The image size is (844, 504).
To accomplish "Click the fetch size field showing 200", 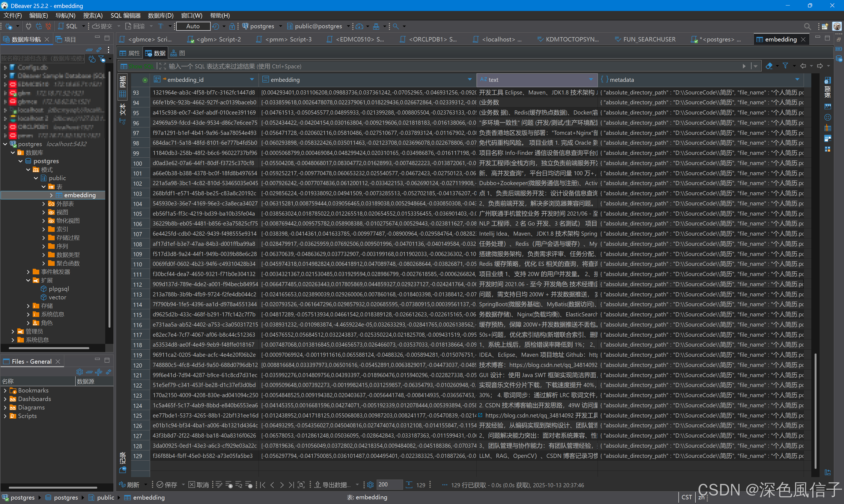I will pos(389,485).
